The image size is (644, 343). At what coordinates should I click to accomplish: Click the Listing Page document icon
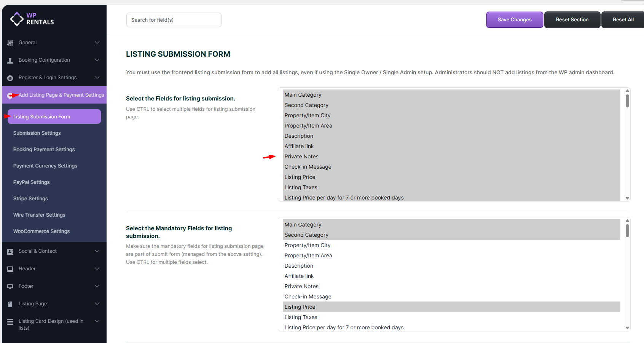10,304
